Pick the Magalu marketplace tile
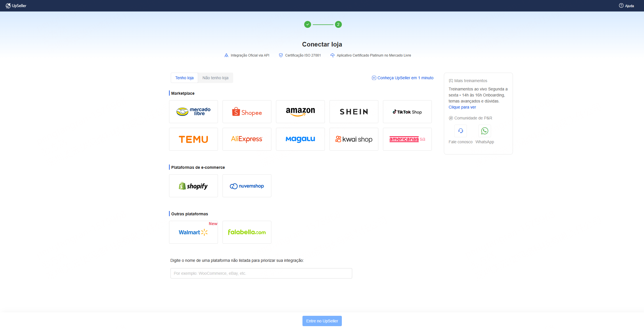This screenshot has width=644, height=329. (x=300, y=139)
